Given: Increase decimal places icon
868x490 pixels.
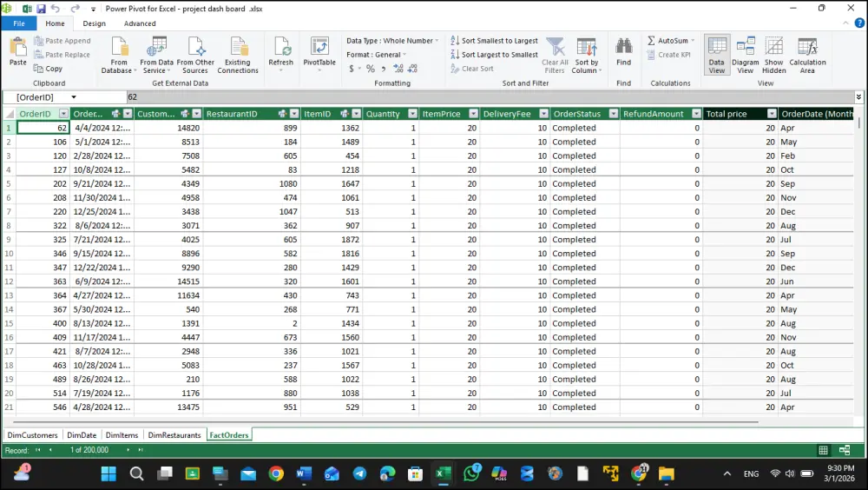Looking at the screenshot, I should [x=398, y=69].
